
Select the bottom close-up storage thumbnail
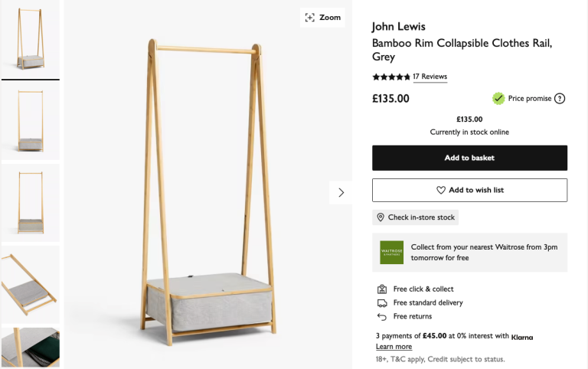tap(30, 347)
